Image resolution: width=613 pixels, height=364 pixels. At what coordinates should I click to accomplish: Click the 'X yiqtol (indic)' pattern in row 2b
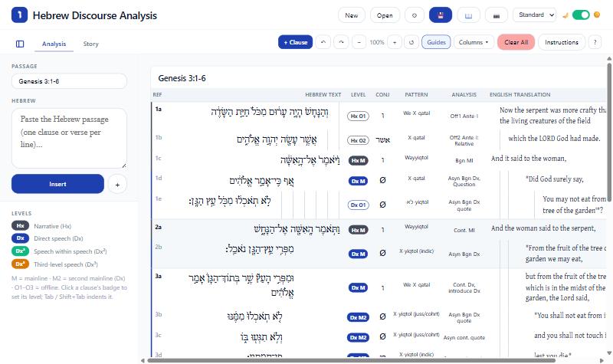coord(416,251)
